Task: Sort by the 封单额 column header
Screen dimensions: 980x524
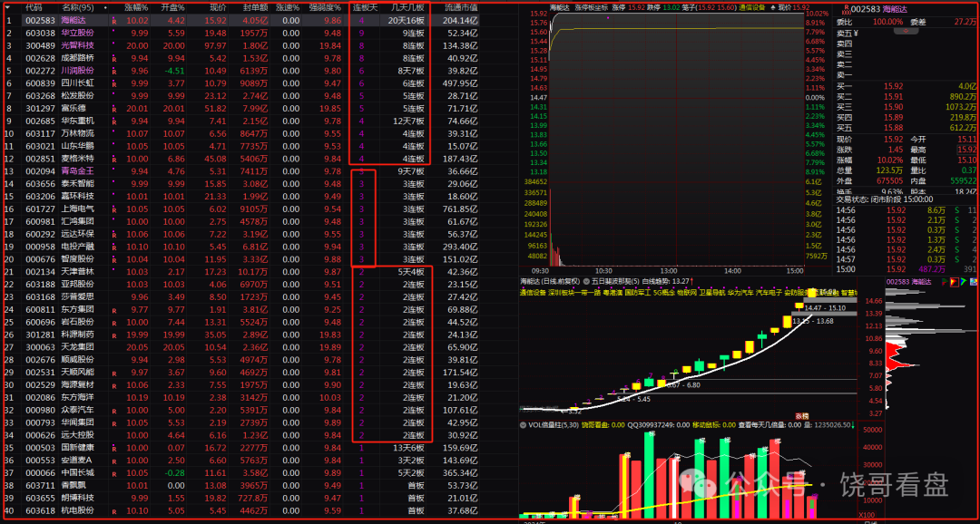Action: coord(254,8)
